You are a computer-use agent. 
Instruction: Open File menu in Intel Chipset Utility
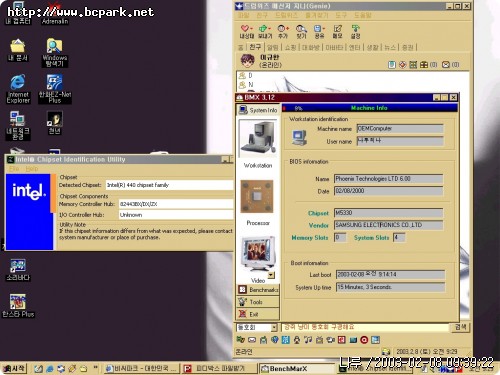coord(14,169)
